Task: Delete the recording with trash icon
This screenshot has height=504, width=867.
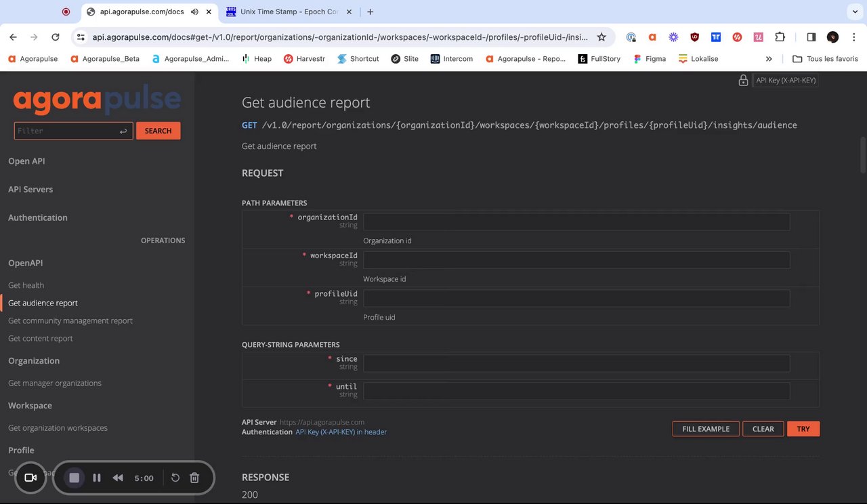Action: coord(194,478)
